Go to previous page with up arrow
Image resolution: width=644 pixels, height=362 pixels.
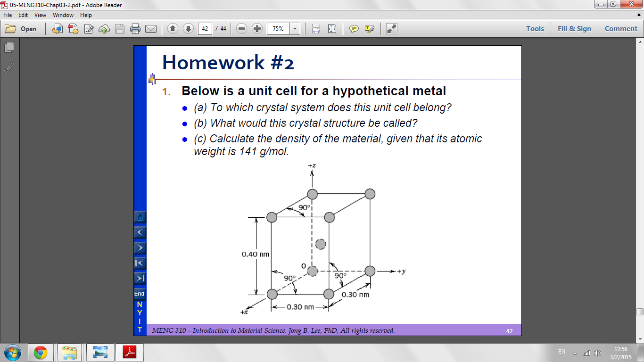[x=173, y=29]
